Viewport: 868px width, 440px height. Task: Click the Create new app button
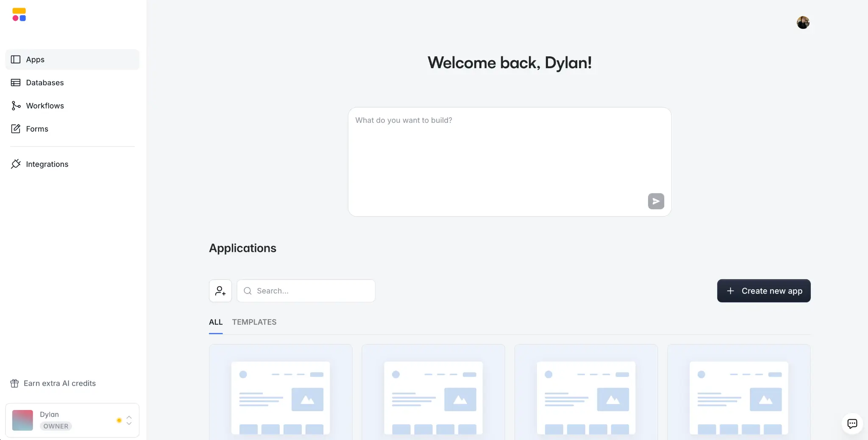(763, 291)
